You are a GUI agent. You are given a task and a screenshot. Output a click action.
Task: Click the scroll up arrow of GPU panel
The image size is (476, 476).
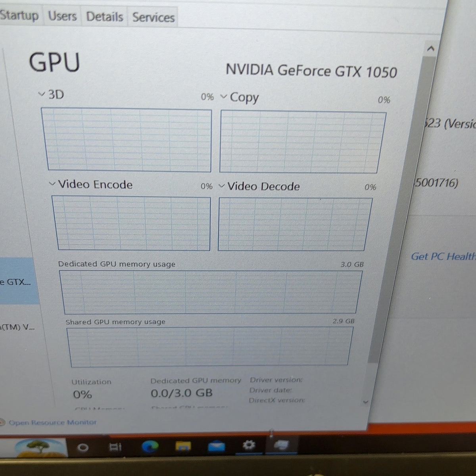tap(431, 49)
